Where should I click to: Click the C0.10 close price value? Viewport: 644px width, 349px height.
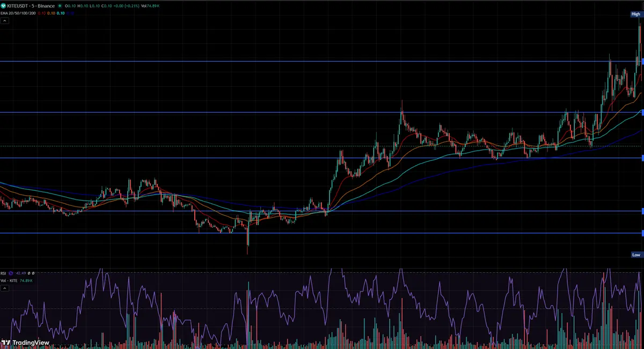pos(106,6)
